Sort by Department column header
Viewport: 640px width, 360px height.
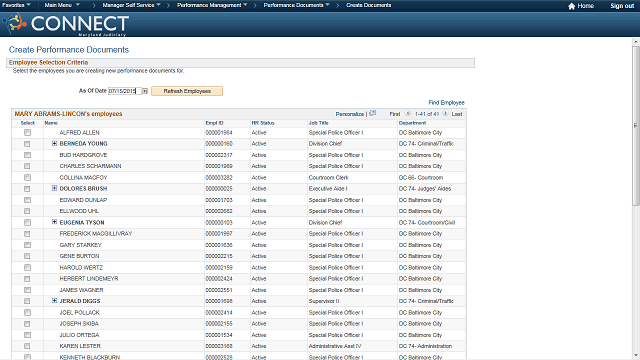[x=412, y=123]
